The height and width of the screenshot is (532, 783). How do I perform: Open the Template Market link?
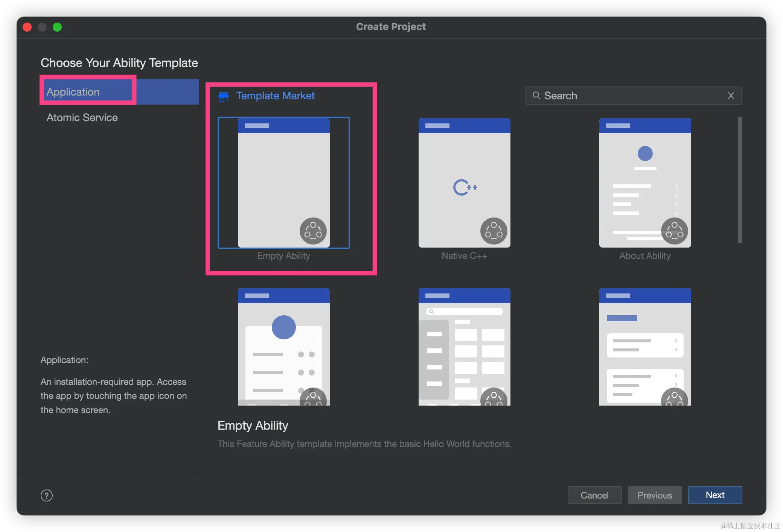[275, 96]
